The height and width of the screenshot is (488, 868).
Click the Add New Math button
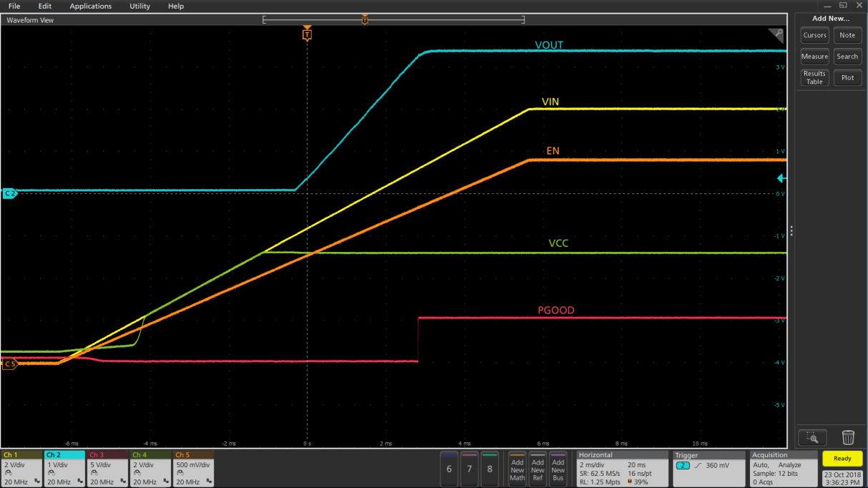tap(517, 469)
